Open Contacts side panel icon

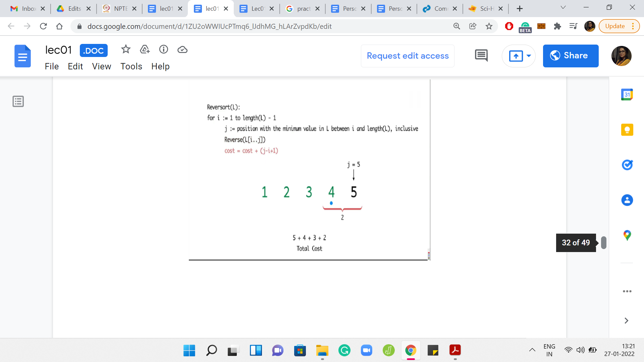pos(627,200)
